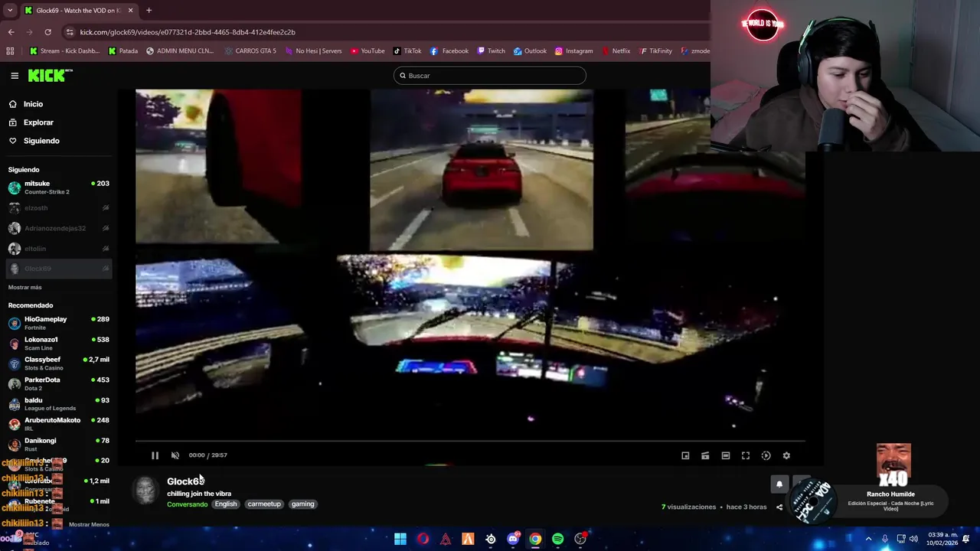The width and height of the screenshot is (980, 551).
Task: Open the video player settings gear
Action: 786,455
